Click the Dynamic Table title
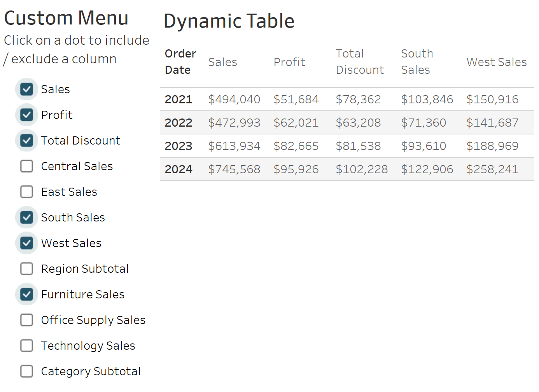 click(229, 21)
